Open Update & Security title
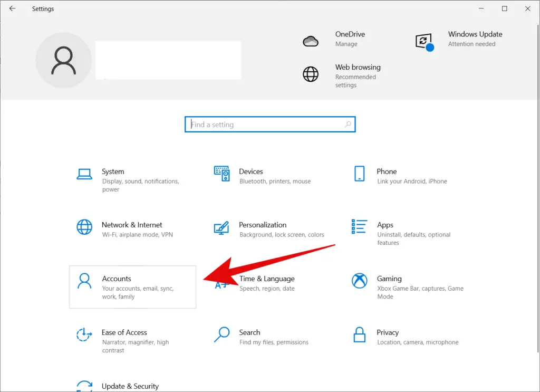Image resolution: width=540 pixels, height=392 pixels. 130,386
